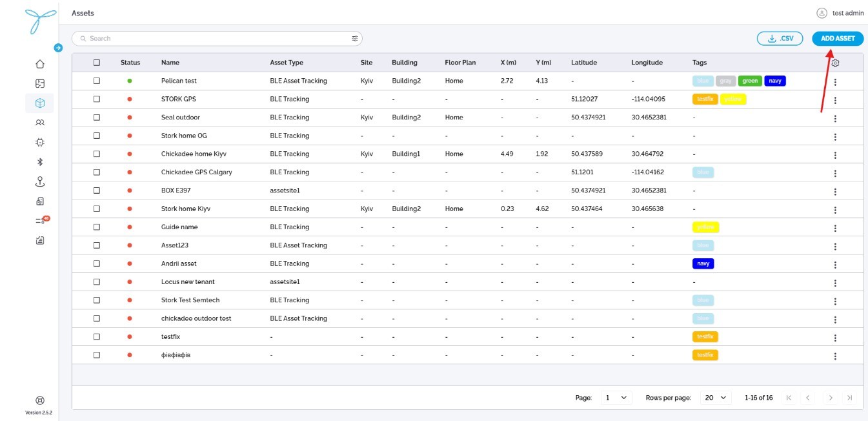Click the Floor Plan column header
This screenshot has width=868, height=421.
(460, 63)
